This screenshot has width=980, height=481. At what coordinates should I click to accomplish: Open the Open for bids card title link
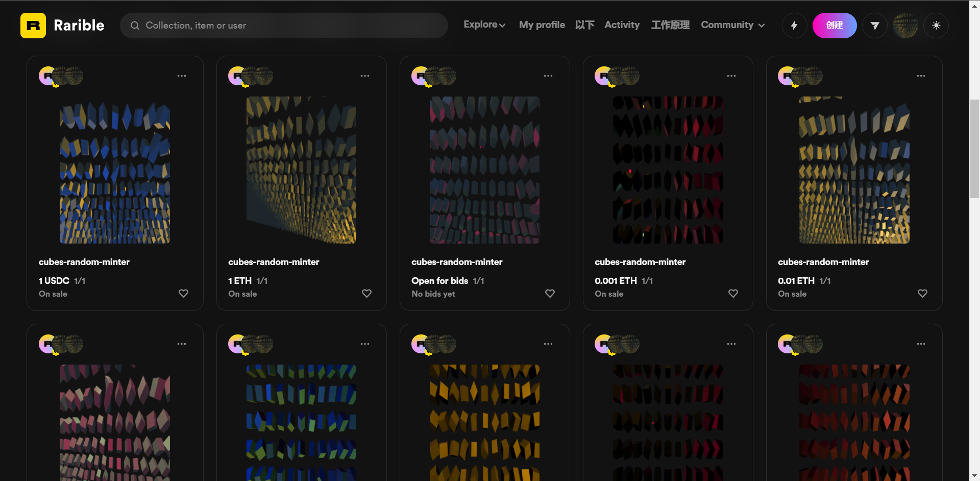point(457,262)
